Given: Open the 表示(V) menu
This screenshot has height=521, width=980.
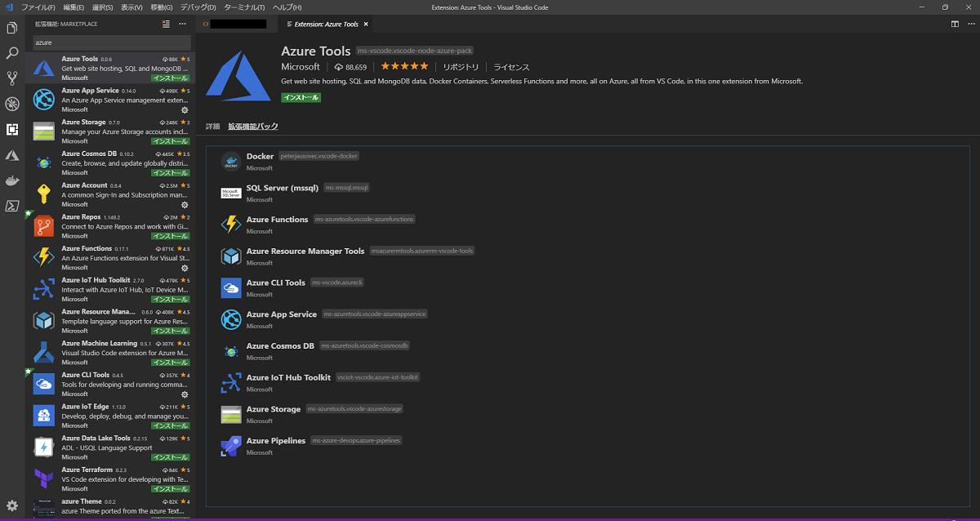Looking at the screenshot, I should [x=131, y=7].
